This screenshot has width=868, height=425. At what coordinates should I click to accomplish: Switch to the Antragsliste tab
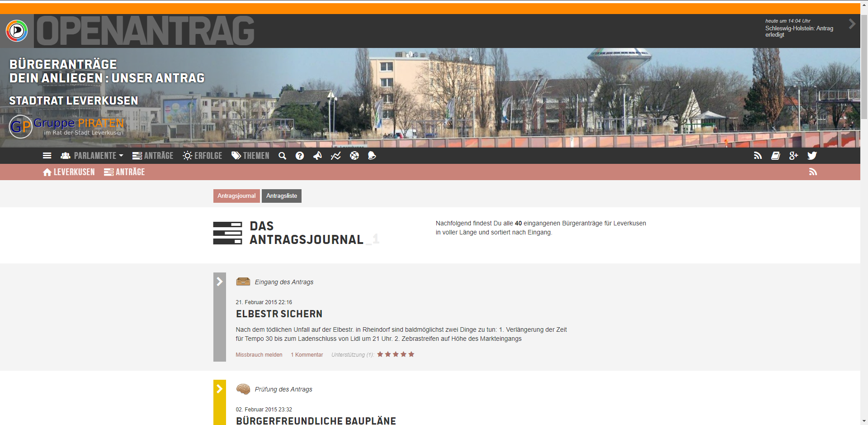pos(281,196)
